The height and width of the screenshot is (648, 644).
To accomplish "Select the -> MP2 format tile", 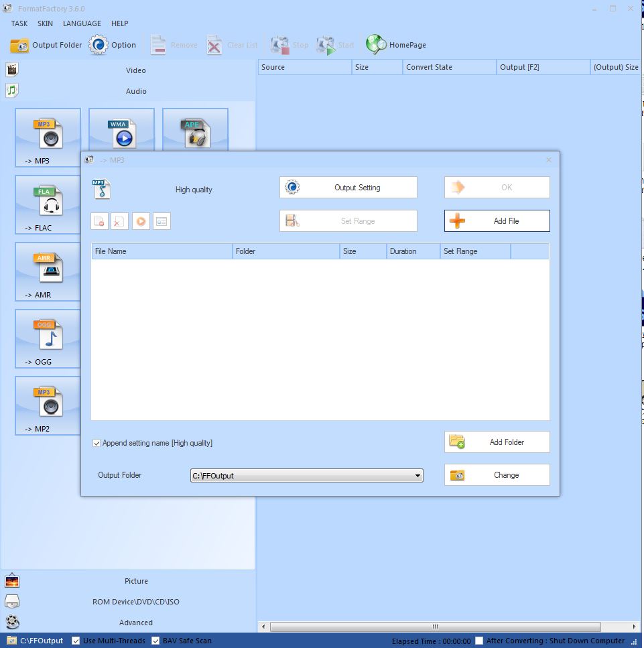I will coord(48,405).
